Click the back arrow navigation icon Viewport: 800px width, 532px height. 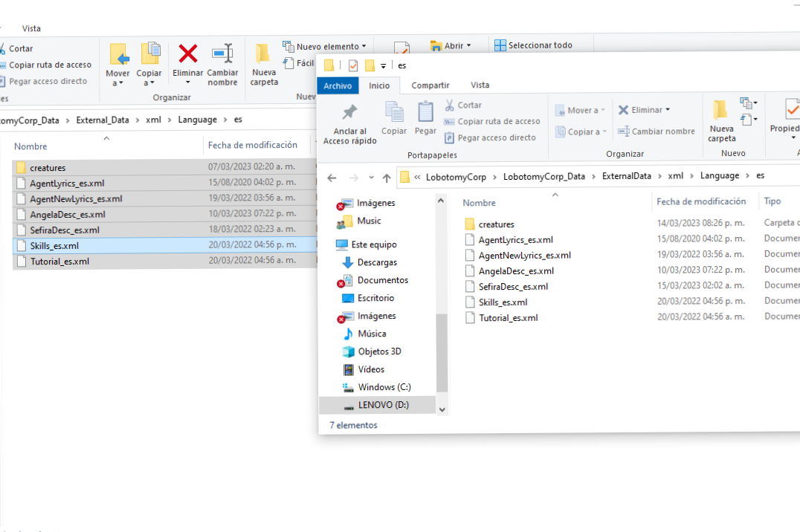point(332,178)
